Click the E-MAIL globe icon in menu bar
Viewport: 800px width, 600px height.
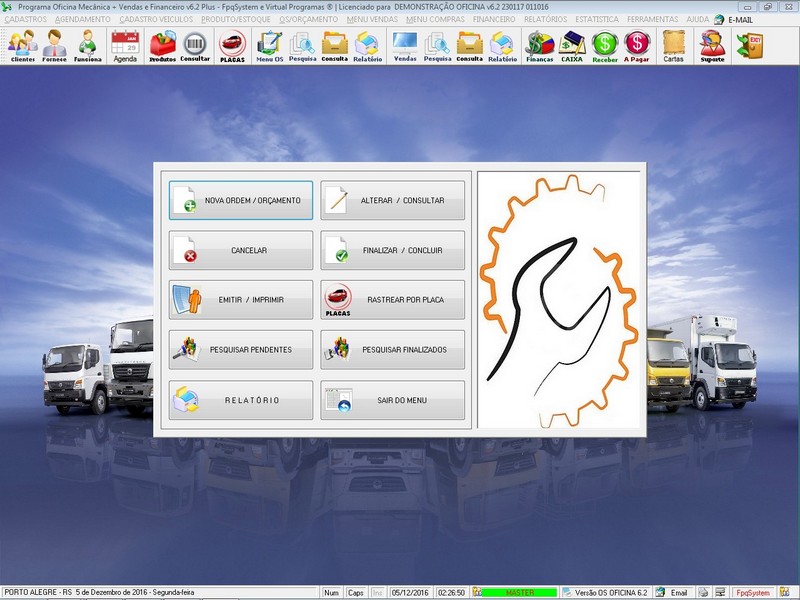point(719,19)
